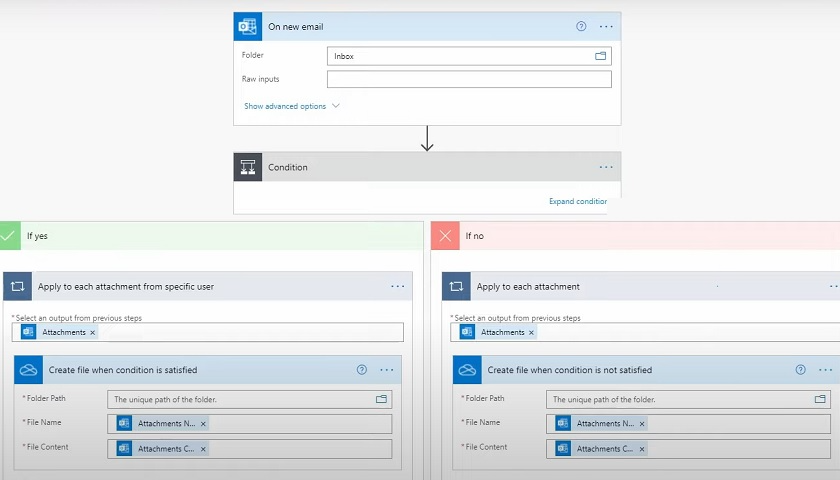Click the Raw inputs text field
Screen dimensions: 840x480
469,79
